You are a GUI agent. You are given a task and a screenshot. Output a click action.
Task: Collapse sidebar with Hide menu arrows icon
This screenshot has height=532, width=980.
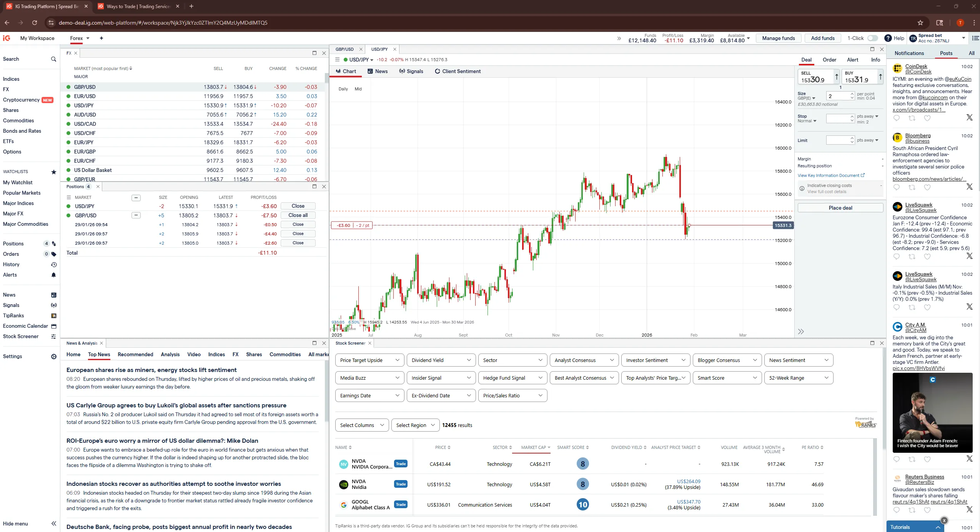coord(54,524)
